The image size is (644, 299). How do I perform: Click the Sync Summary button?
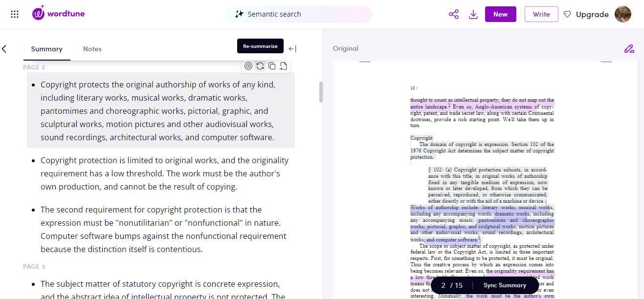pos(505,285)
